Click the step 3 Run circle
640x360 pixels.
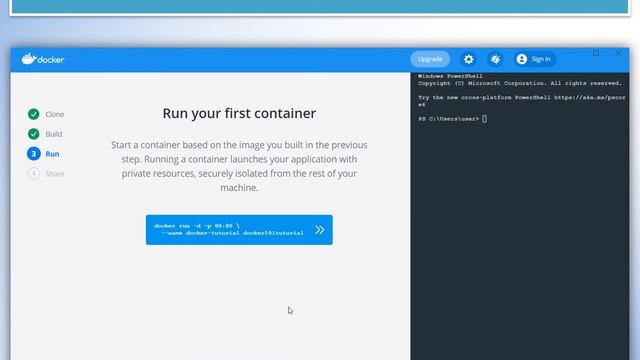pyautogui.click(x=33, y=154)
